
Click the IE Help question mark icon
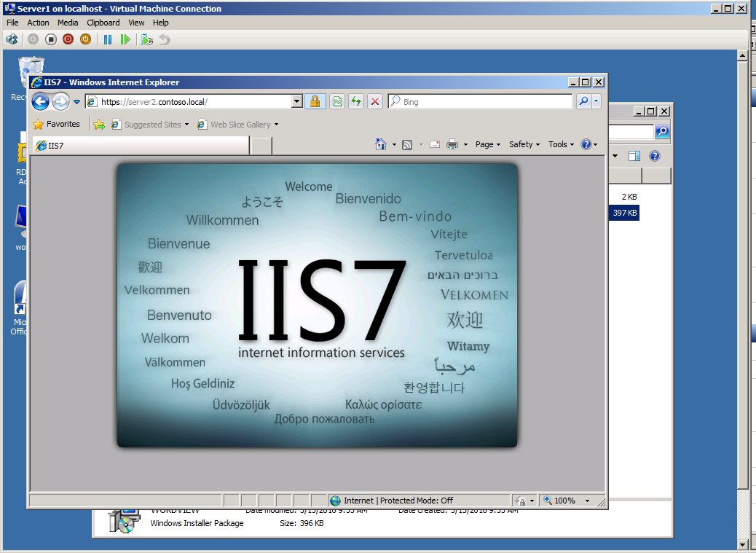pyautogui.click(x=586, y=144)
